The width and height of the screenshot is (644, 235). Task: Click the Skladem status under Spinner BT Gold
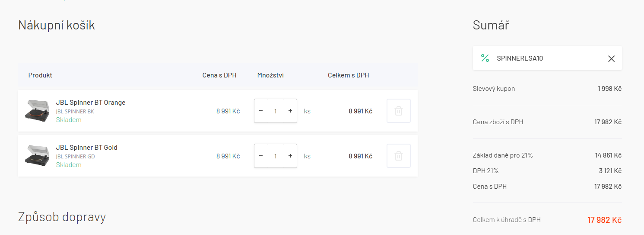[x=69, y=165]
